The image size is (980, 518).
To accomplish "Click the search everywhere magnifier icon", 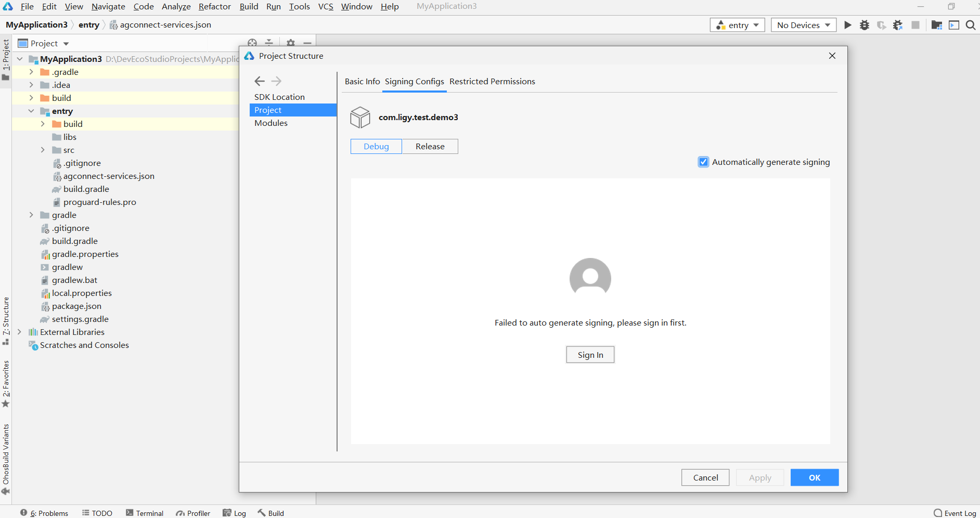I will tap(971, 25).
